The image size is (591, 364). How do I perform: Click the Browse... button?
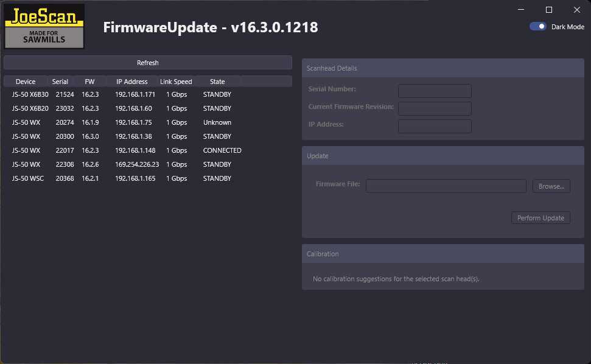(551, 186)
